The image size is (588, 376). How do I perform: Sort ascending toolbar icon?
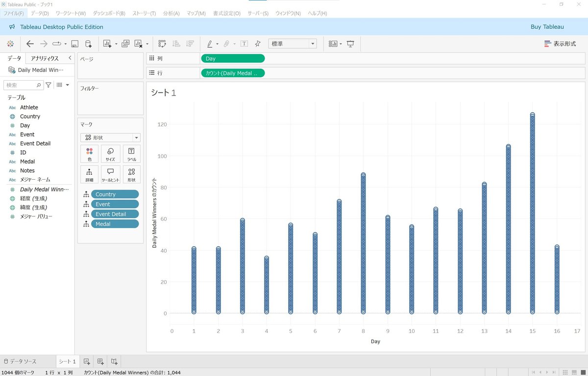[176, 44]
